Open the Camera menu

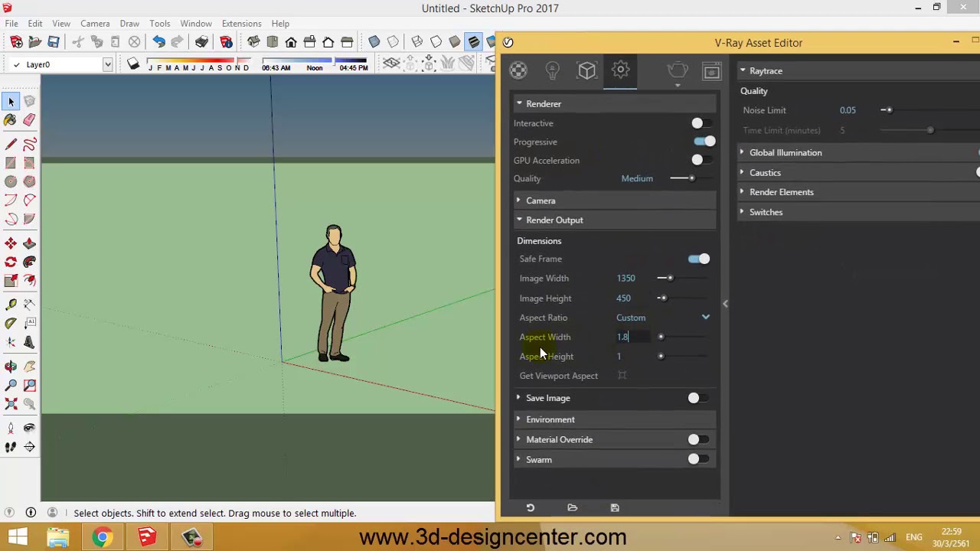point(95,24)
